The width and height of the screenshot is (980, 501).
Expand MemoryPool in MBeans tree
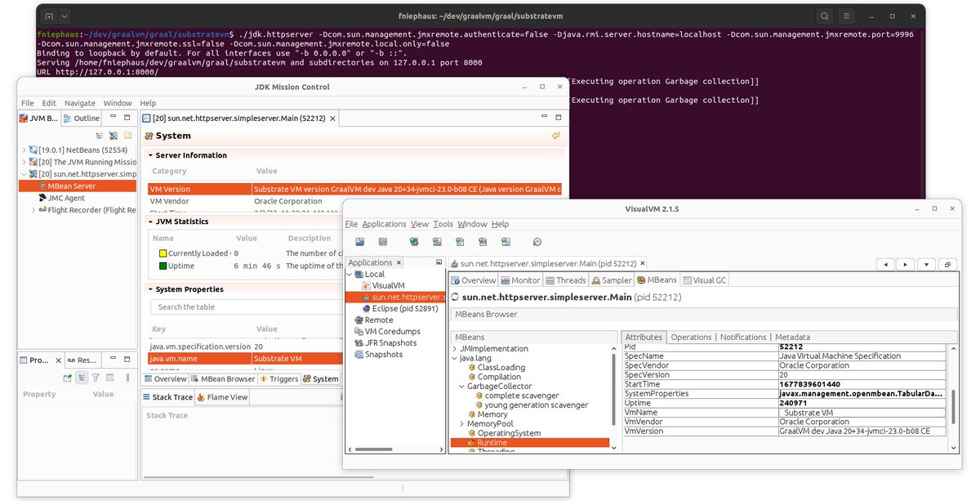[463, 424]
